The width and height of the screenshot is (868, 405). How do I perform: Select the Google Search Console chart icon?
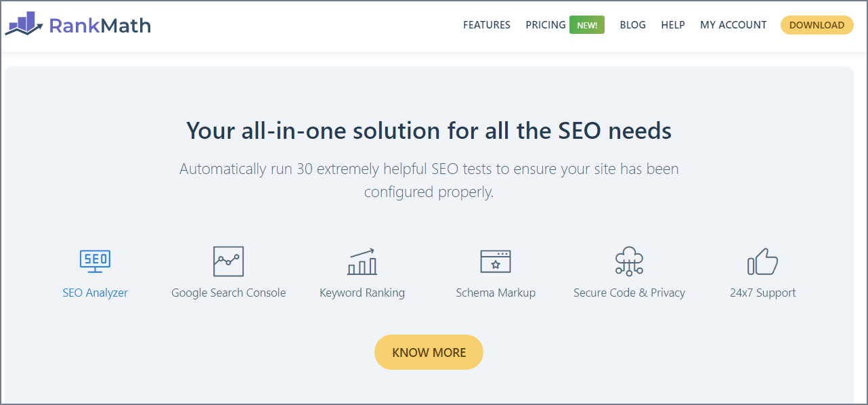(228, 261)
